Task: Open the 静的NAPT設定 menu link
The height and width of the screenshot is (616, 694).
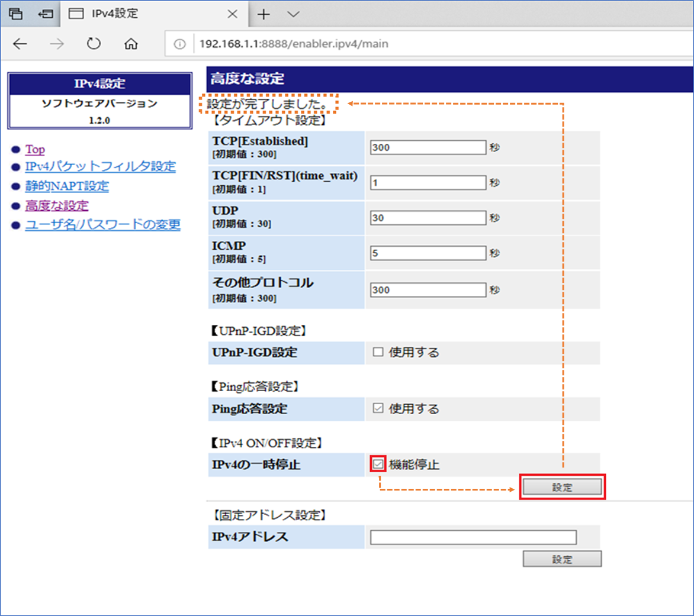Action: (67, 186)
